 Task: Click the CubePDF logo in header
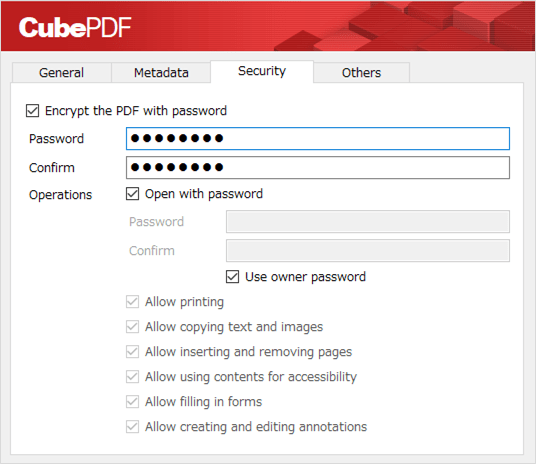tap(75, 27)
